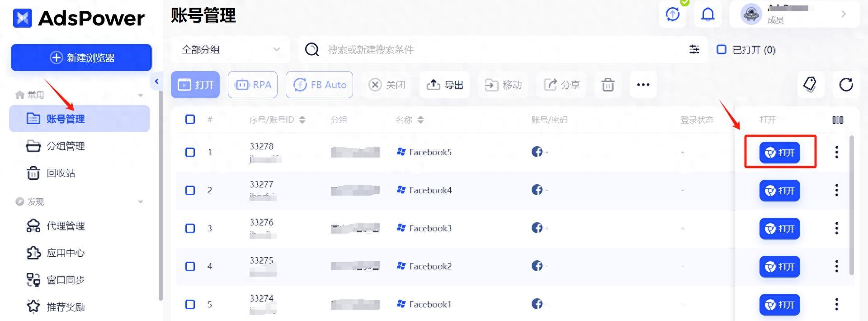Open the search filter settings icon
Viewport: 868px width, 321px height.
coord(694,49)
